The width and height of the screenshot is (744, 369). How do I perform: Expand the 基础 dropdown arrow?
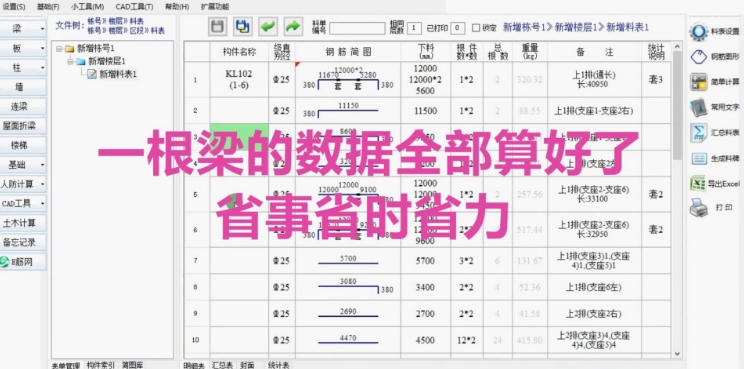(x=42, y=165)
